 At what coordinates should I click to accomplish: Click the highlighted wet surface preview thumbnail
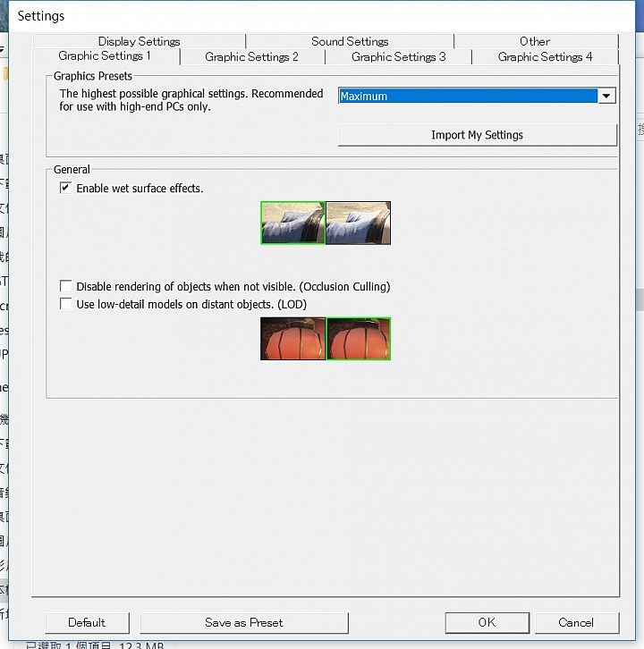click(292, 223)
